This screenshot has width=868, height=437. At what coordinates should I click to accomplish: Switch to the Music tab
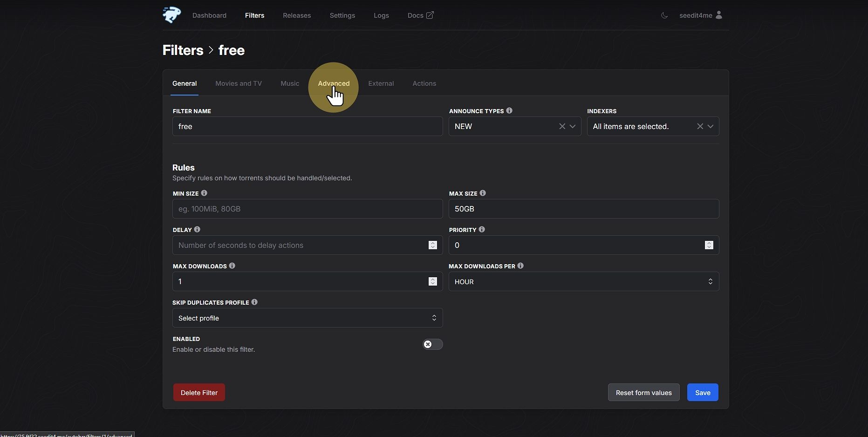[290, 83]
